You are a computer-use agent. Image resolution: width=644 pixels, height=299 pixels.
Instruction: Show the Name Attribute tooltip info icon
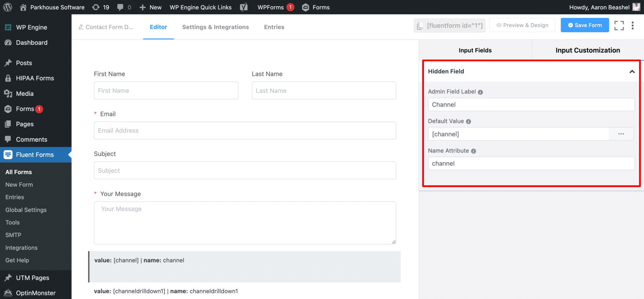[474, 151]
